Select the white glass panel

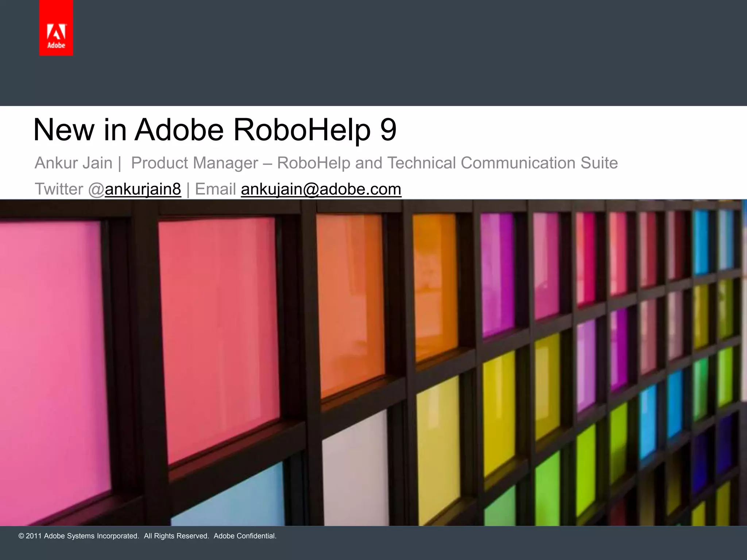[356, 474]
